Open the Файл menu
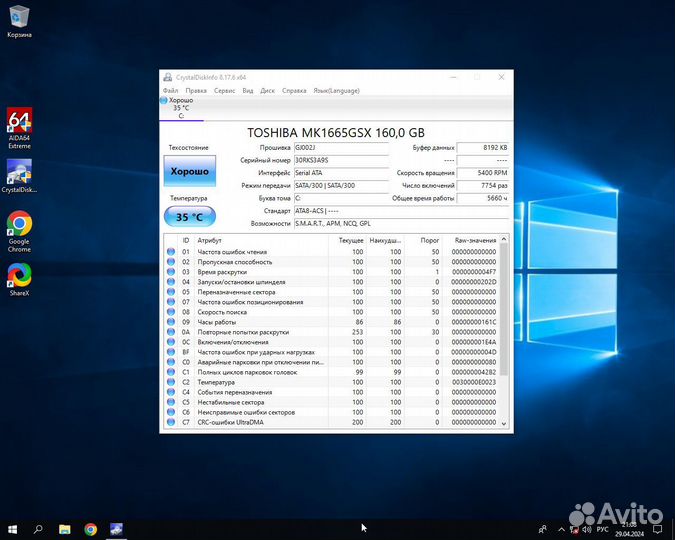The width and height of the screenshot is (675, 540). tap(170, 90)
